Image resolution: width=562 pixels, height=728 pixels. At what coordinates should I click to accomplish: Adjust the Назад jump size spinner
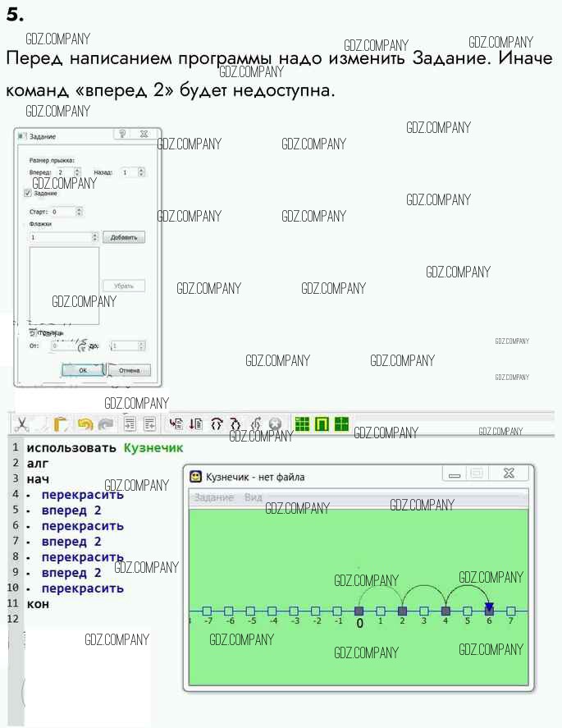(x=141, y=172)
